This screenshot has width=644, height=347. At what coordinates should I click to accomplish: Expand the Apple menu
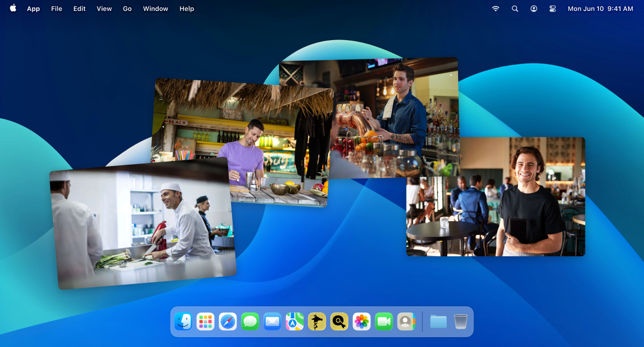pyautogui.click(x=13, y=8)
